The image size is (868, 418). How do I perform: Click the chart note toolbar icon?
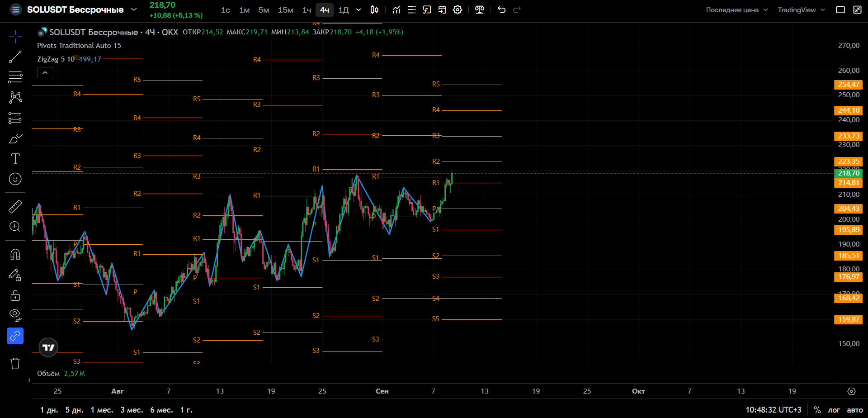point(427,10)
